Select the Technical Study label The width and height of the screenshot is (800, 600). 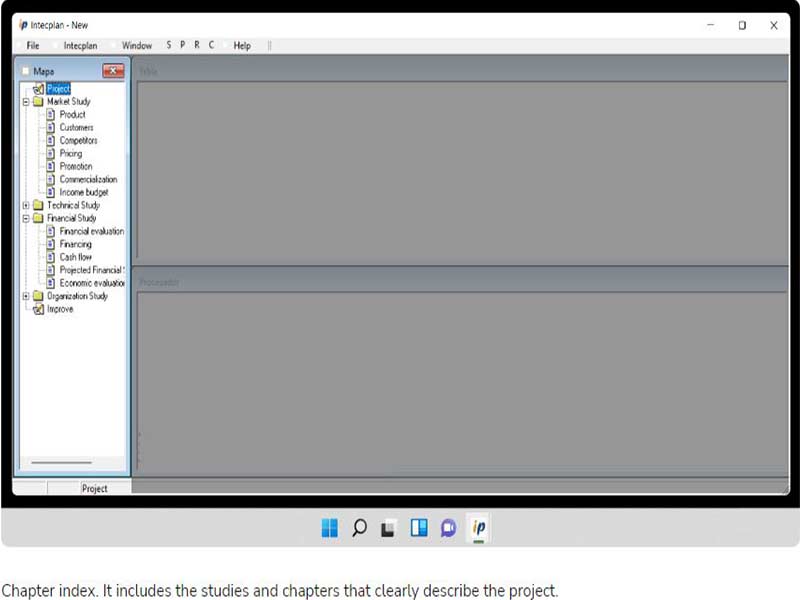click(73, 205)
